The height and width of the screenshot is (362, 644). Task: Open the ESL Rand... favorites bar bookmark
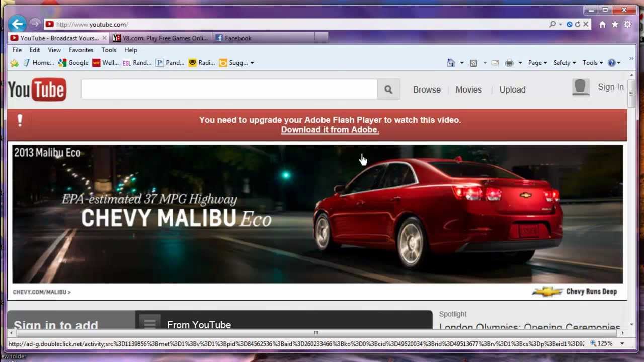click(x=137, y=63)
